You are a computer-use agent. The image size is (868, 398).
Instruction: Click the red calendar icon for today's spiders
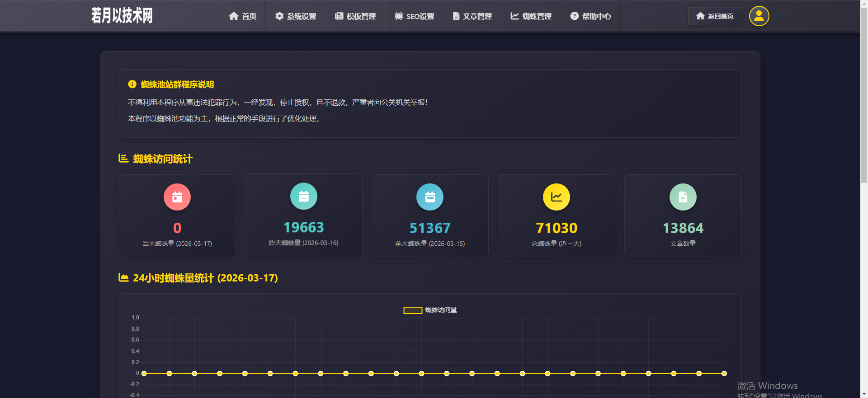click(x=177, y=197)
